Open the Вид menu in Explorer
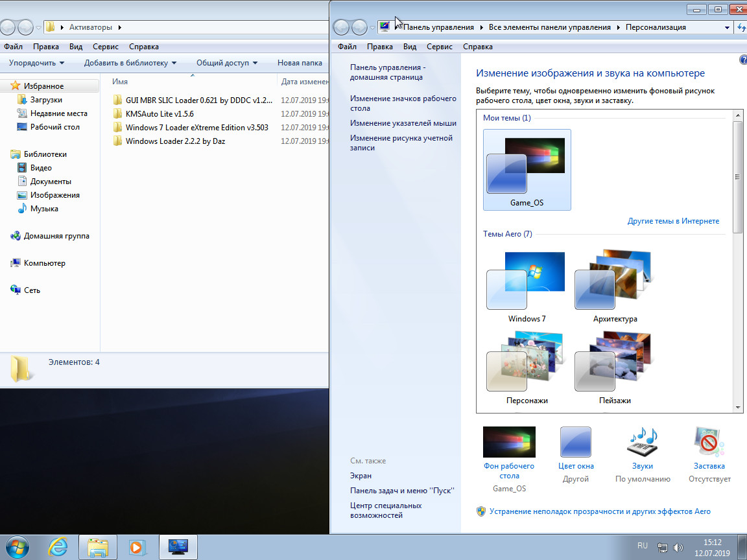 (76, 47)
